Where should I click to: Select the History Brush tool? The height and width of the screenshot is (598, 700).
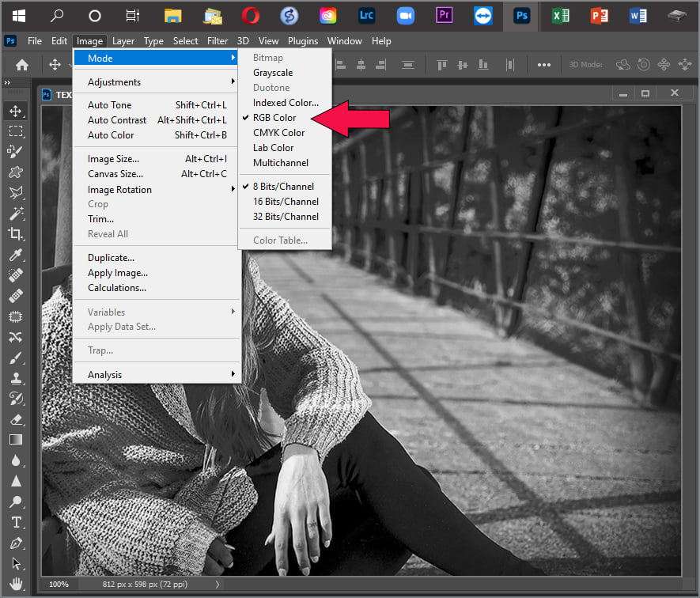[16, 399]
